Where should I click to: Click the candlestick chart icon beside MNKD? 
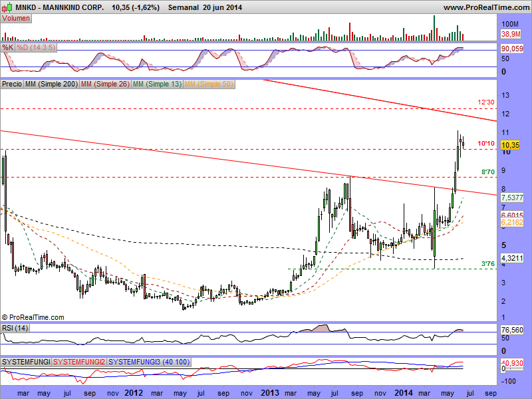[x=8, y=7]
